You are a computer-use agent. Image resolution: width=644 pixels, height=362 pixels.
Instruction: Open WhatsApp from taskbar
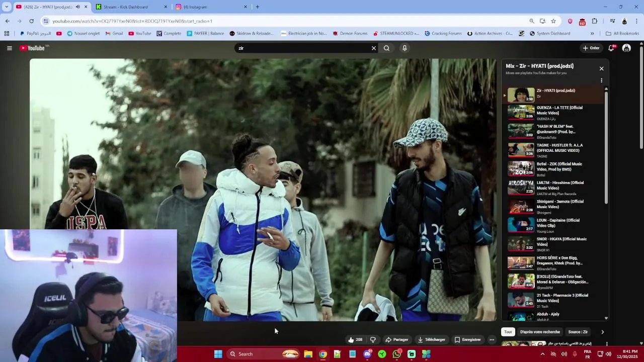tap(397, 354)
